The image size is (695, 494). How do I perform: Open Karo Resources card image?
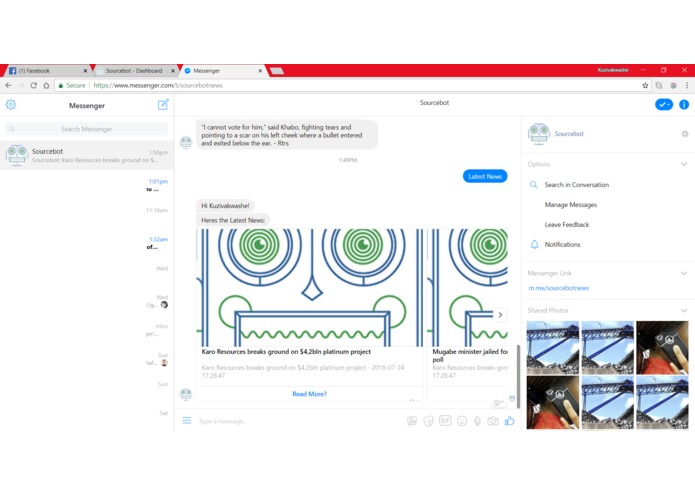tap(309, 288)
